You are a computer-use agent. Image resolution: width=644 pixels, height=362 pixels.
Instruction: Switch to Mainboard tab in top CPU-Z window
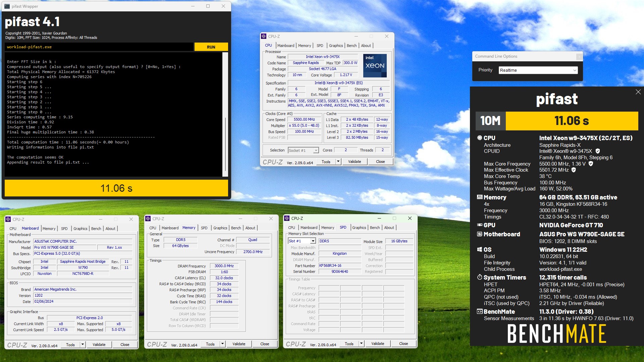click(x=286, y=46)
